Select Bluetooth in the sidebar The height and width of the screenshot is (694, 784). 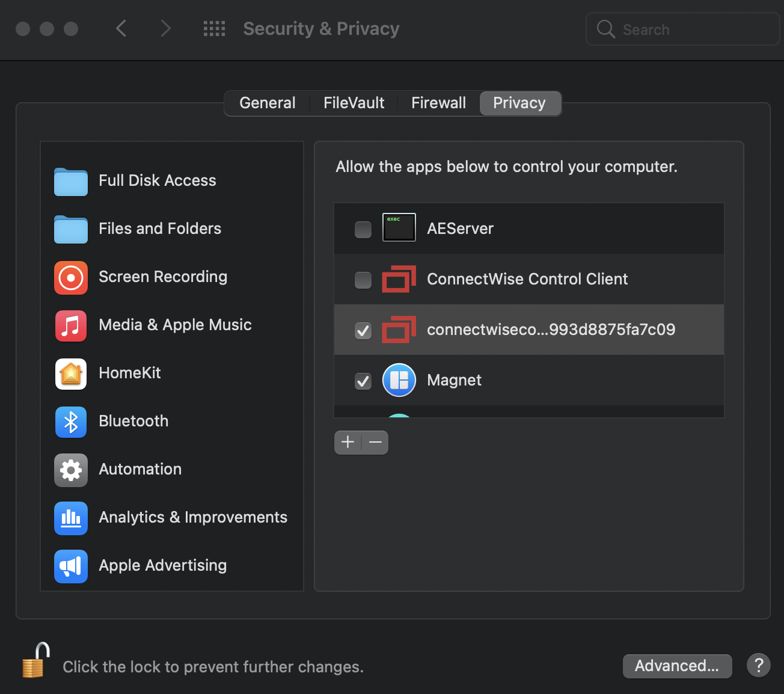pyautogui.click(x=172, y=422)
